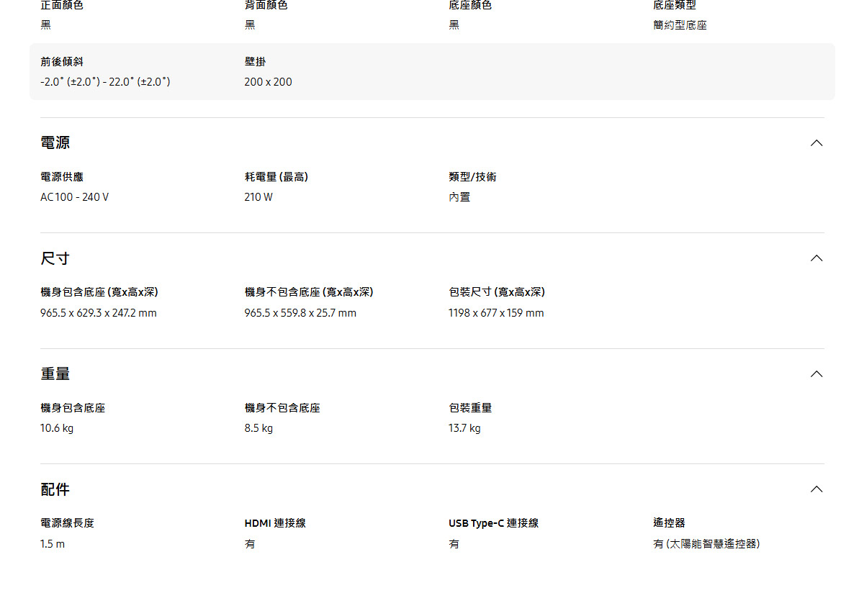This screenshot has height=616, width=864.
Task: Click the 太陽能智慧遙控器 remote value
Action: point(706,544)
